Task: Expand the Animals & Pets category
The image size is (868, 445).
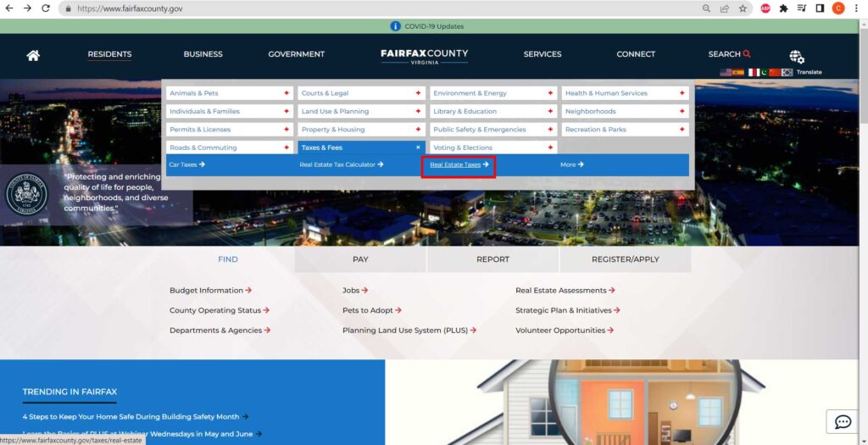Action: [230, 93]
